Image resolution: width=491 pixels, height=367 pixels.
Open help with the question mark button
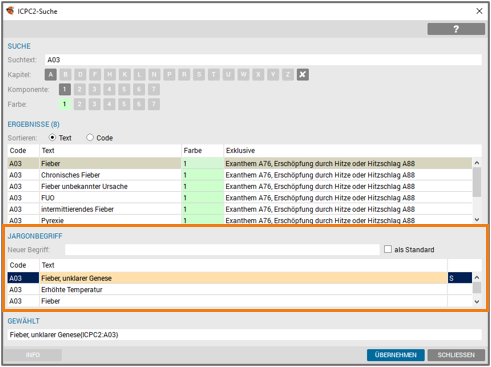(x=456, y=29)
